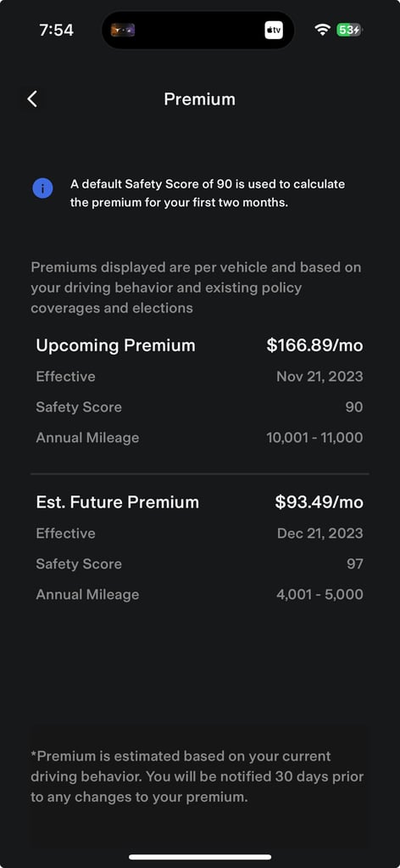
Task: Tap the 10,001 - 11,000 annual mileage value
Action: [x=314, y=438]
